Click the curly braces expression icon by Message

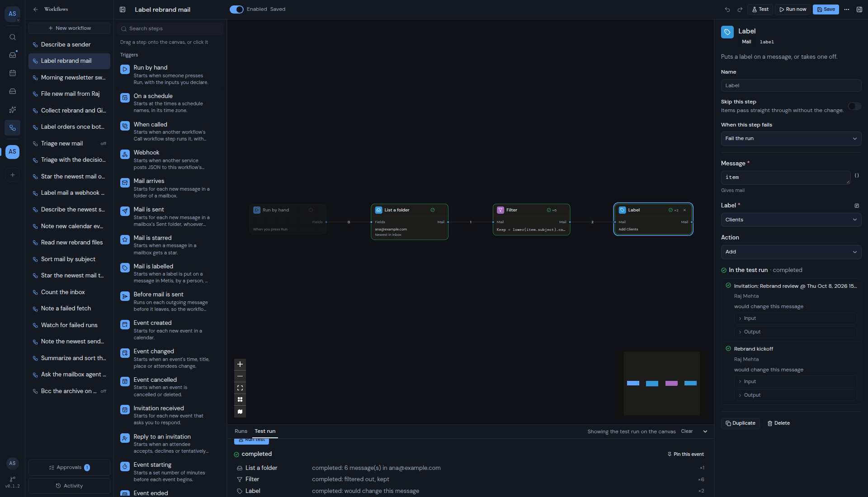(857, 176)
